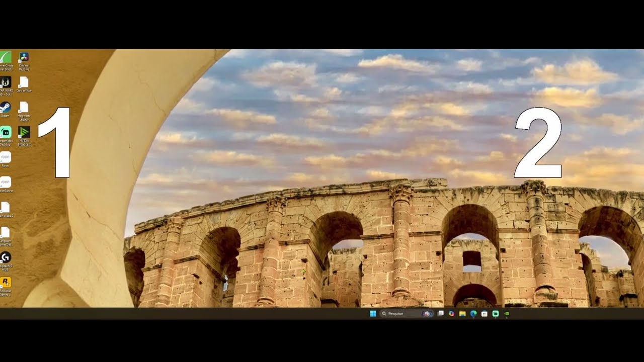Image resolution: width=644 pixels, height=362 pixels.
Task: Select the Kingdom Come Deliverance shortcut
Action: (x=5, y=236)
